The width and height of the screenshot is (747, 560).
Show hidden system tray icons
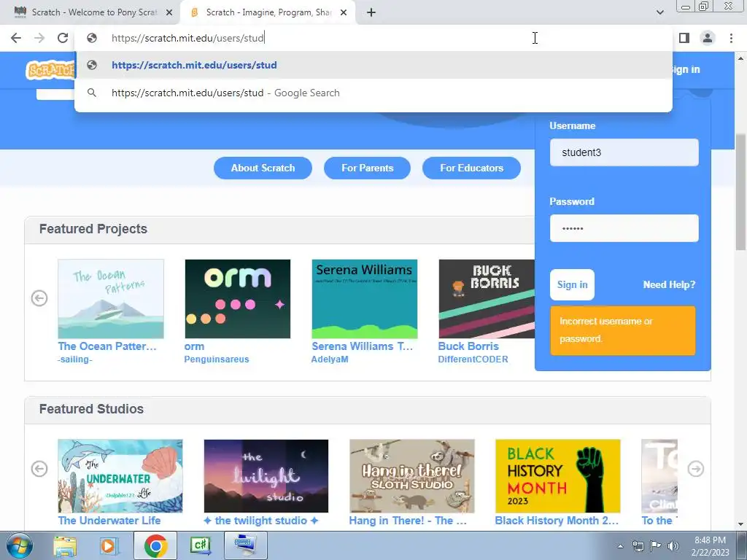pyautogui.click(x=620, y=546)
